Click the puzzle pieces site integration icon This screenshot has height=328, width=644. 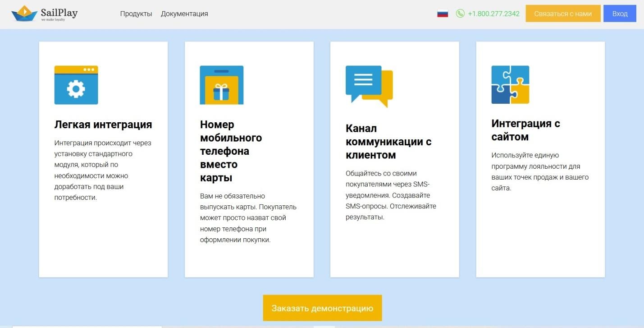[x=510, y=85]
